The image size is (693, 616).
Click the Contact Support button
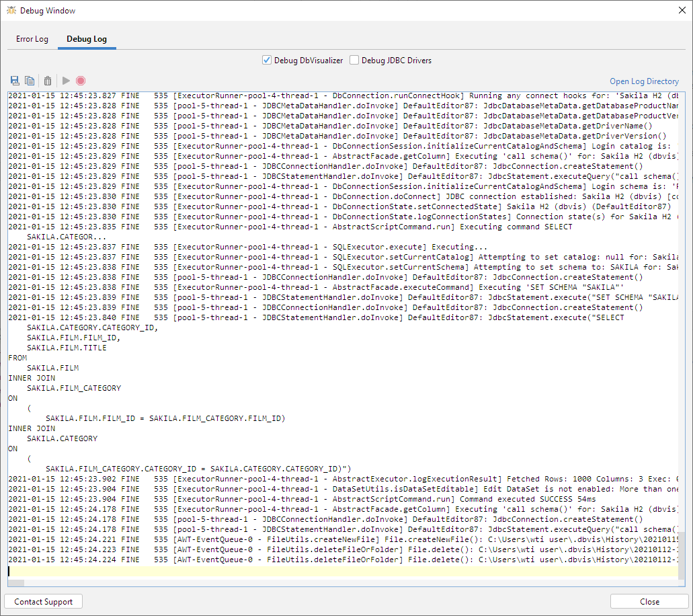point(43,601)
